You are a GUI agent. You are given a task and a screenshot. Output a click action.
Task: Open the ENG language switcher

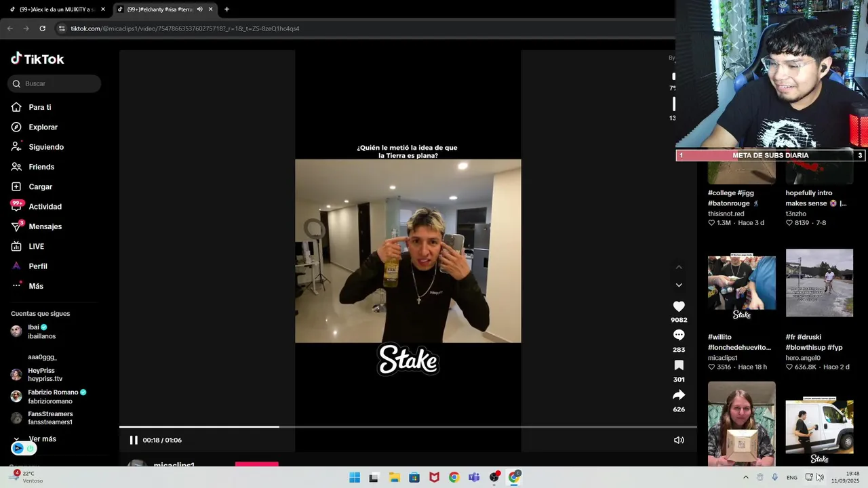pyautogui.click(x=791, y=477)
